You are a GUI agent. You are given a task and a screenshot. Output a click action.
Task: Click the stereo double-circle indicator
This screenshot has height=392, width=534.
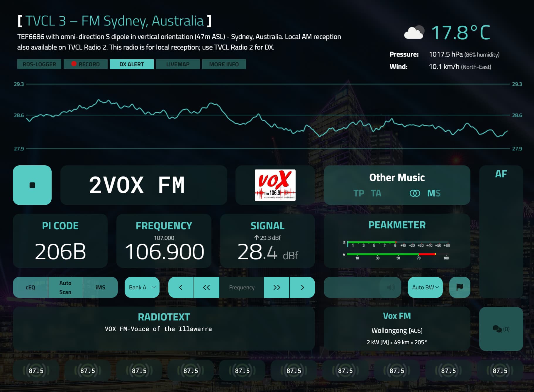point(415,193)
